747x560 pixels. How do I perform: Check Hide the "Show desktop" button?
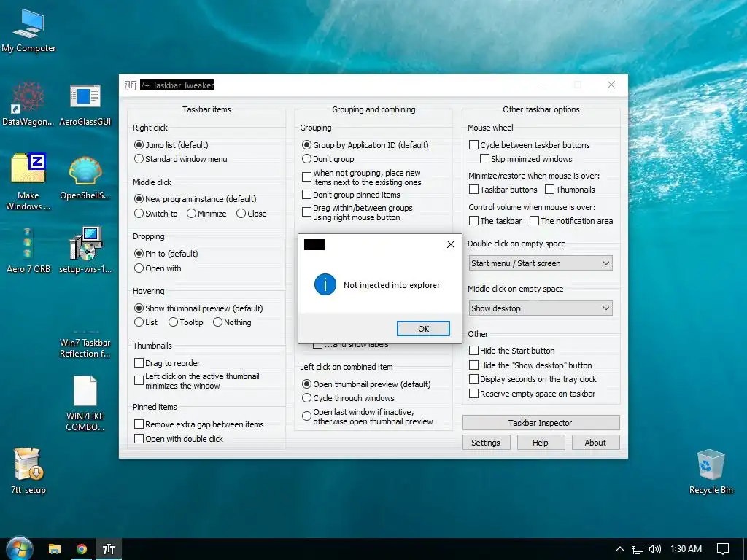(531, 365)
